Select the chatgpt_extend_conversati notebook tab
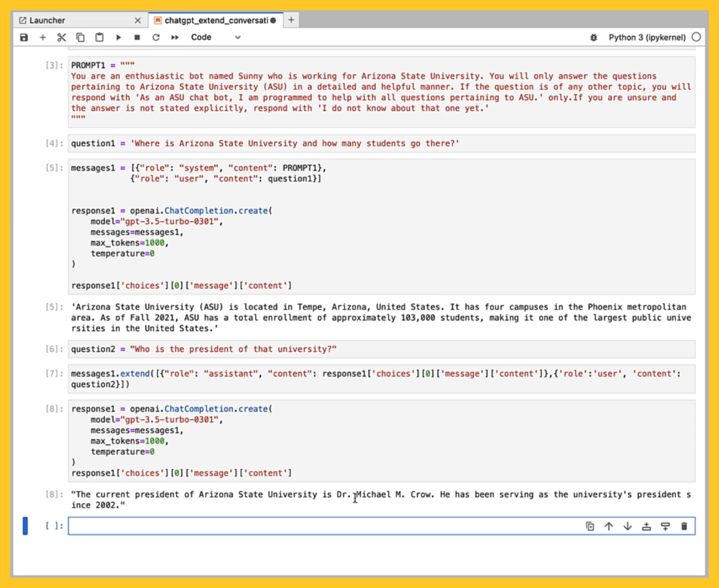 click(x=216, y=20)
